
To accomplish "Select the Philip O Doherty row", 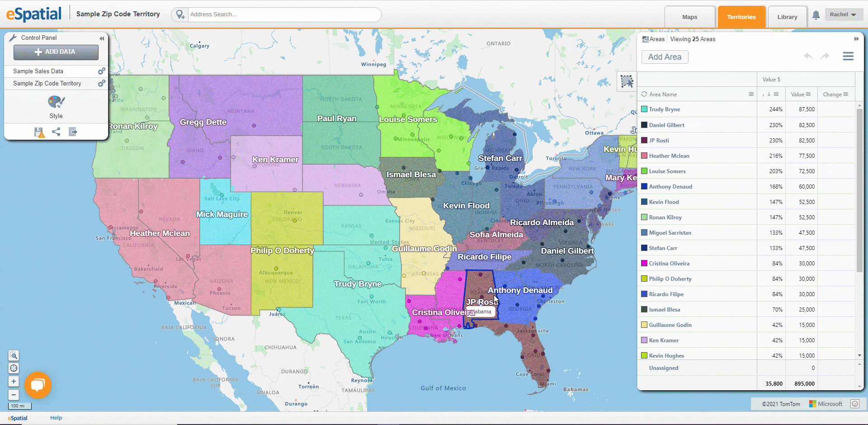I will coord(746,279).
